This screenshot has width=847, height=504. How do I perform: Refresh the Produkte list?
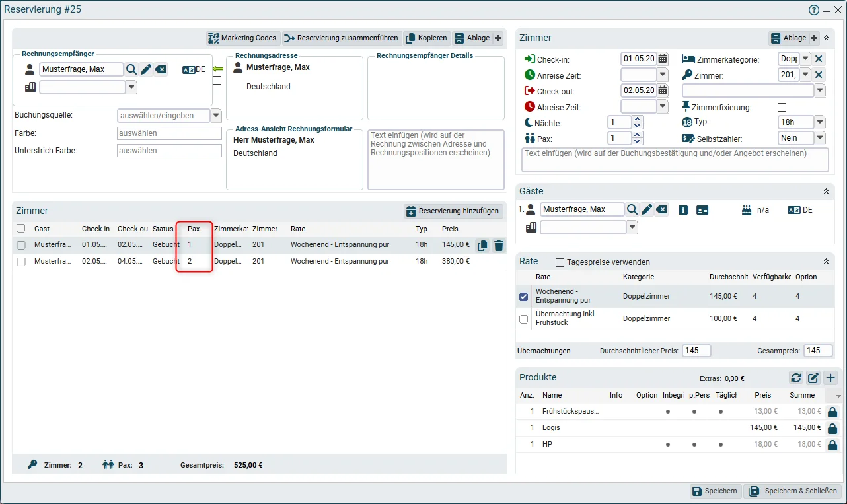796,378
